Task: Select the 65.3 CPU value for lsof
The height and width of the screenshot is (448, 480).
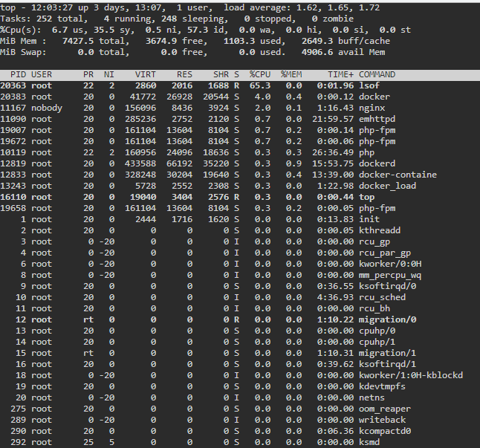Action: point(260,85)
